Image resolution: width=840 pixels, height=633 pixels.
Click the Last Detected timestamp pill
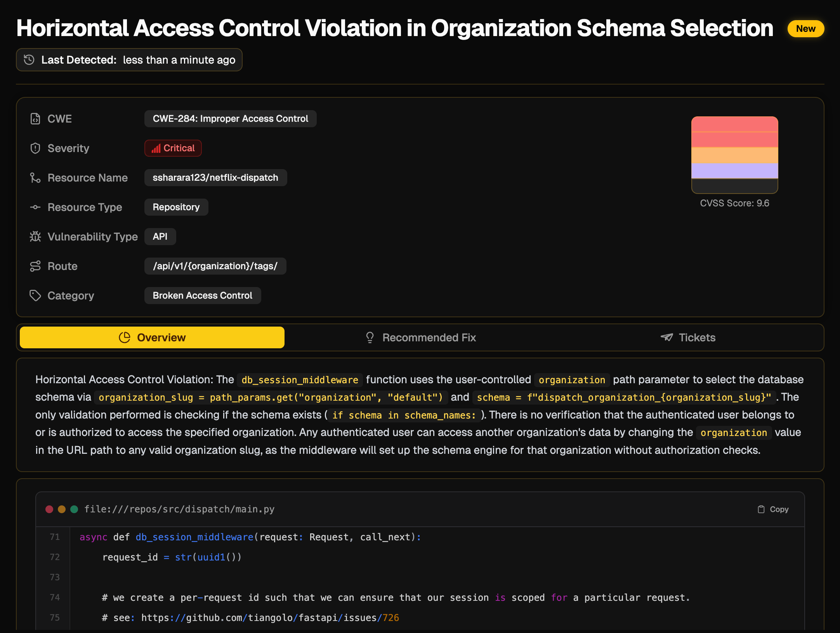(129, 60)
